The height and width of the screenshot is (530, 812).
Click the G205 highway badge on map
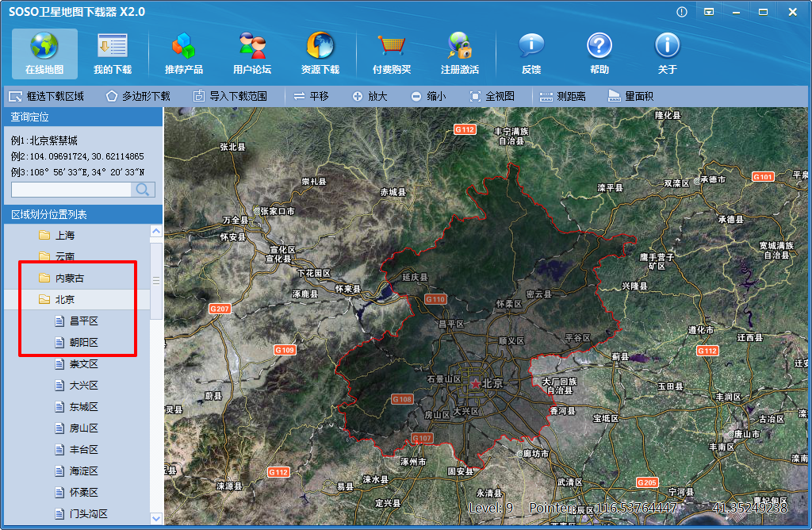647,482
